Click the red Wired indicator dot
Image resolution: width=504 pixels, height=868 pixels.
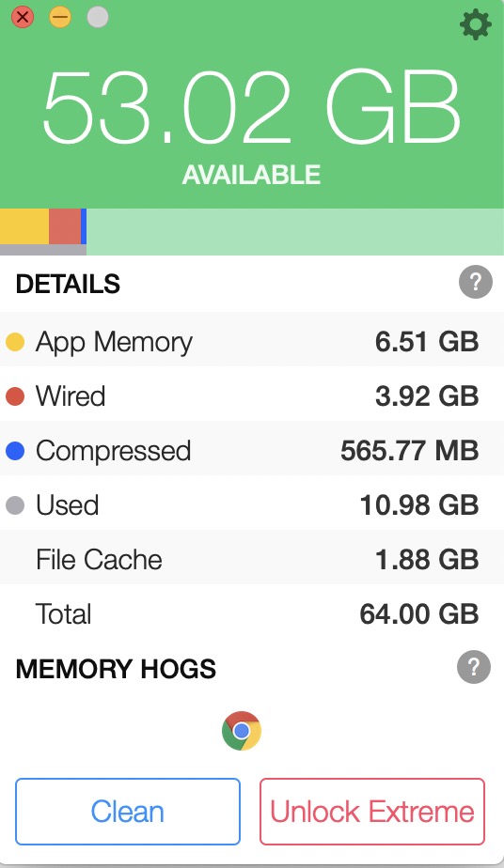(x=15, y=396)
